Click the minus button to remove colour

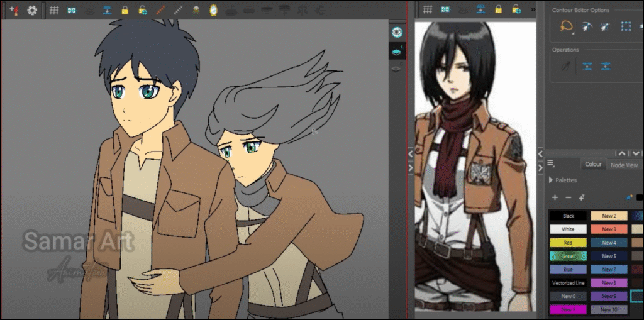pos(569,197)
